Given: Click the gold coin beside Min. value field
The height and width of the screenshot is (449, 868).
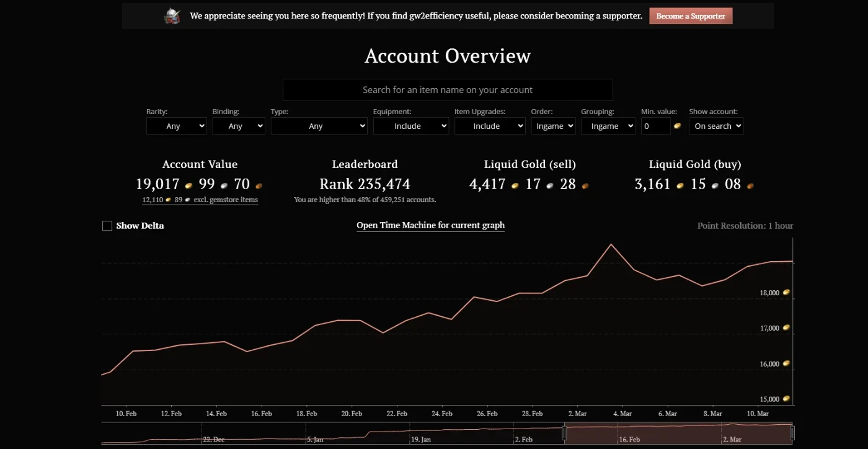Looking at the screenshot, I should [678, 126].
